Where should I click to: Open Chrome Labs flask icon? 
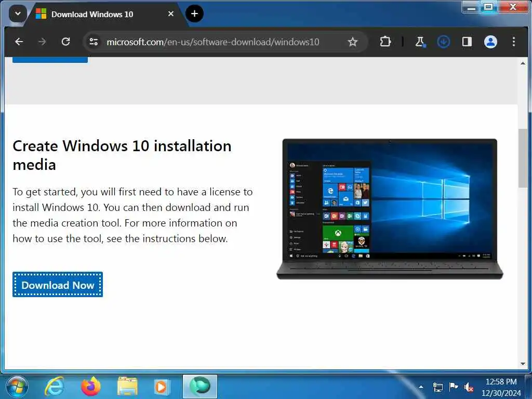coord(420,42)
